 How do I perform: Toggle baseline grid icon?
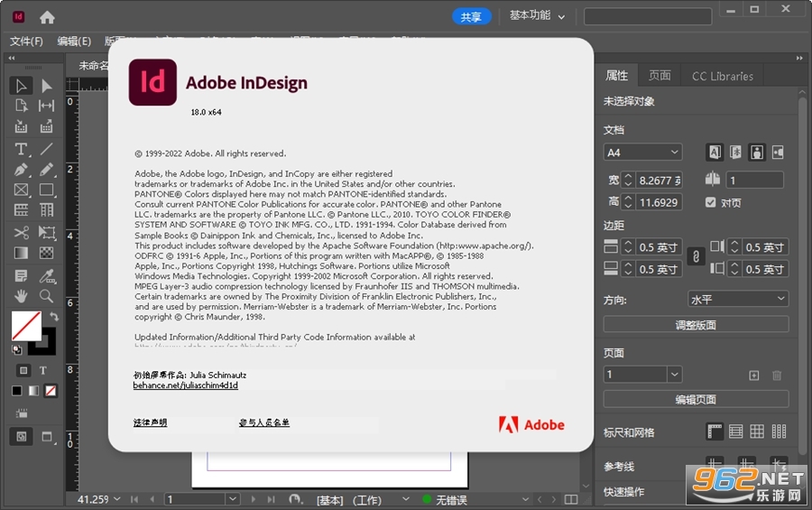(x=736, y=431)
